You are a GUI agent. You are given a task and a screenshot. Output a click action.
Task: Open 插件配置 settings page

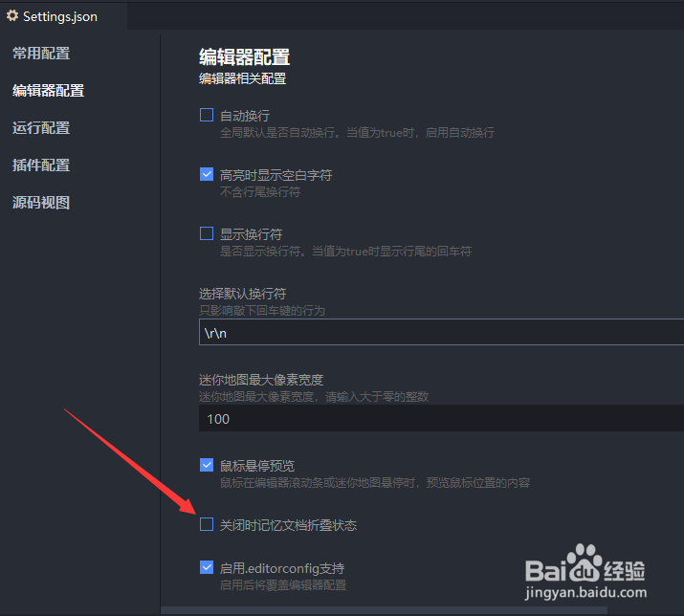(41, 165)
